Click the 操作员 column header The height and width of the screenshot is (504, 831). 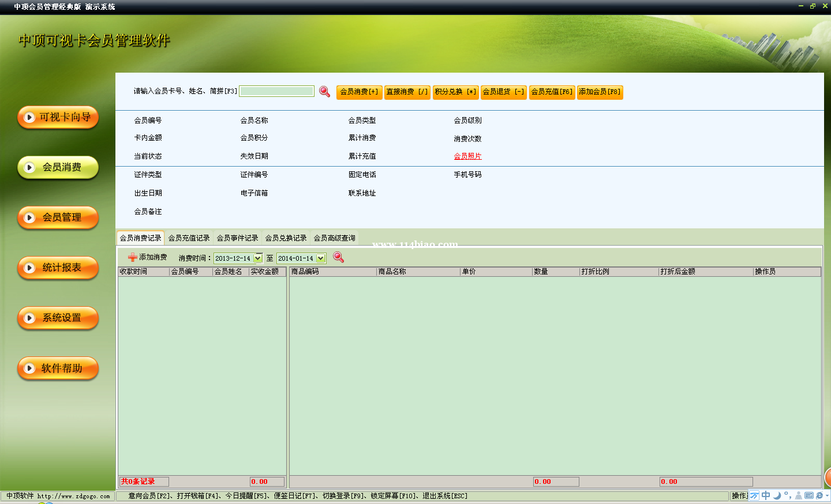click(787, 272)
